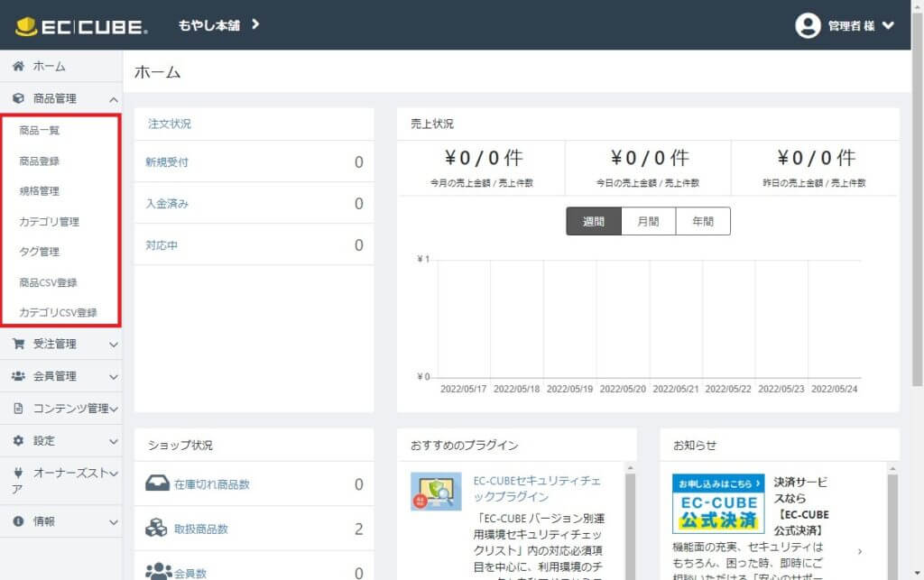Select カテゴリ管理 from product submenu
Image resolution: width=924 pixels, height=580 pixels.
click(50, 222)
